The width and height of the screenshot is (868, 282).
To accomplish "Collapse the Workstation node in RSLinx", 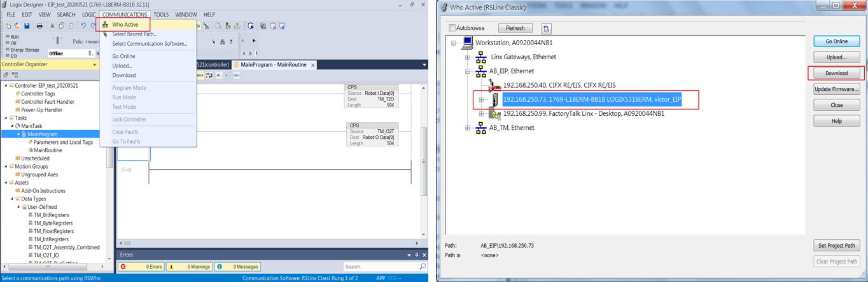I will coord(454,43).
